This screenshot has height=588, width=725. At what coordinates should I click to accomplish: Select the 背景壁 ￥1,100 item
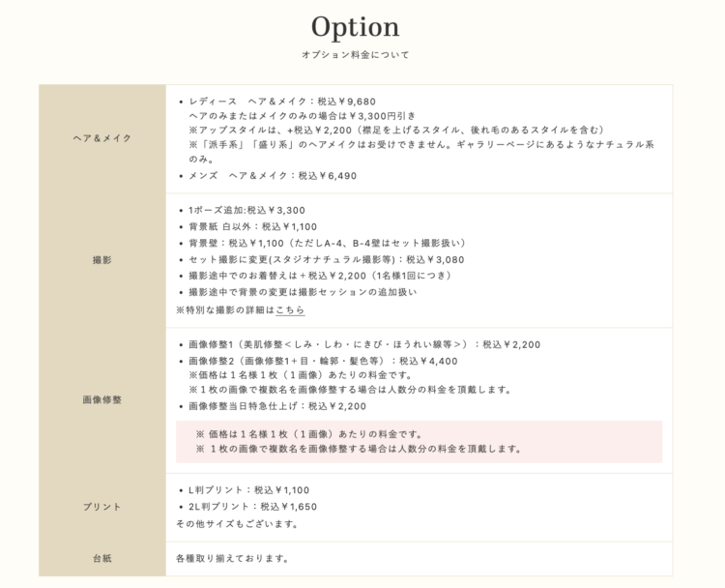328,243
